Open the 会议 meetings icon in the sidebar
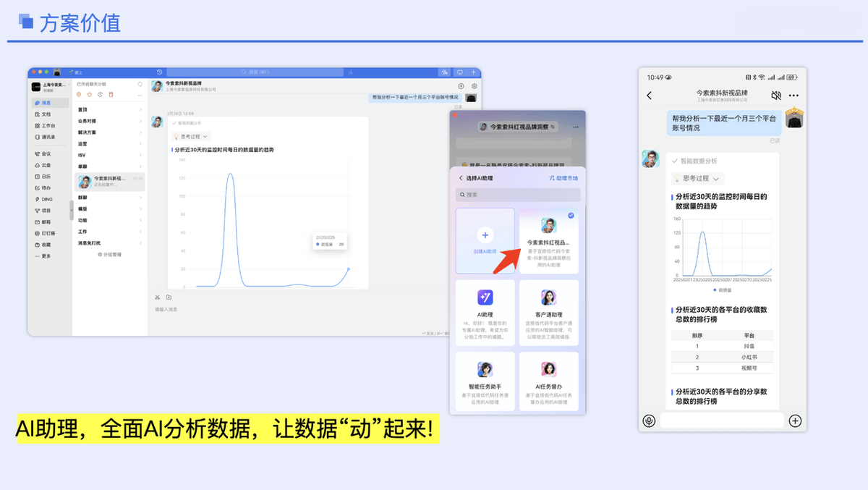The image size is (868, 490). (42, 153)
